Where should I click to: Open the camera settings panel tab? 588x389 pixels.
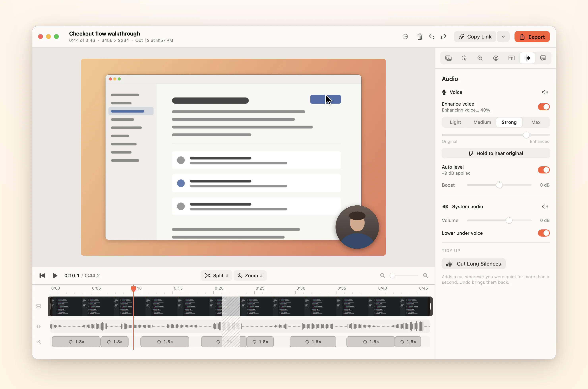tap(496, 58)
